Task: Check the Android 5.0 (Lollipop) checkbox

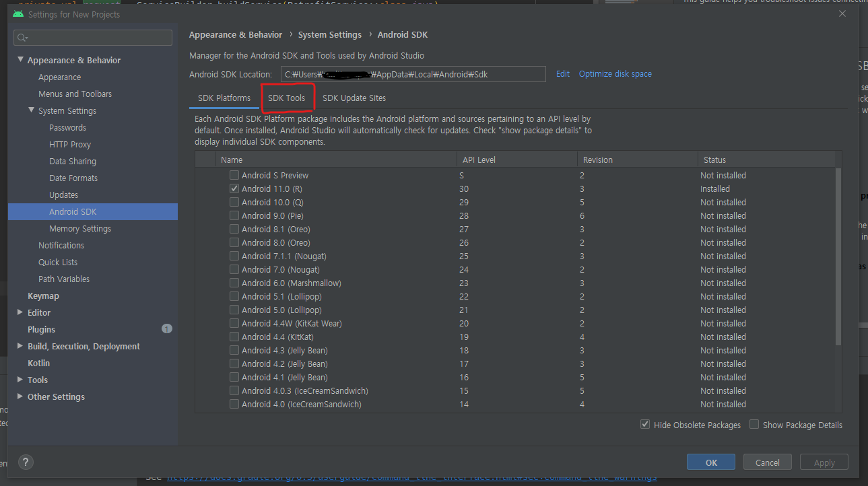Action: [234, 310]
